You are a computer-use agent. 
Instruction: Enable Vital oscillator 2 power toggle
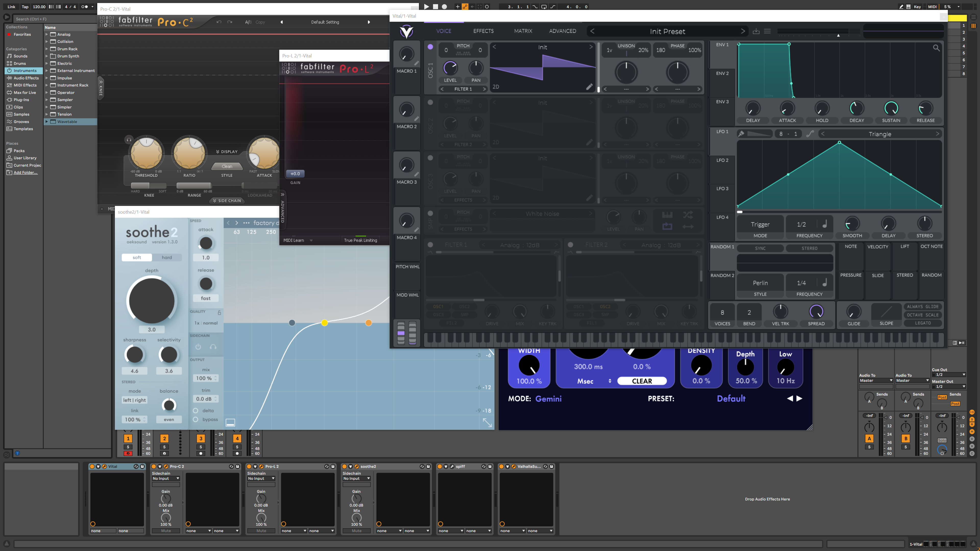tap(430, 102)
